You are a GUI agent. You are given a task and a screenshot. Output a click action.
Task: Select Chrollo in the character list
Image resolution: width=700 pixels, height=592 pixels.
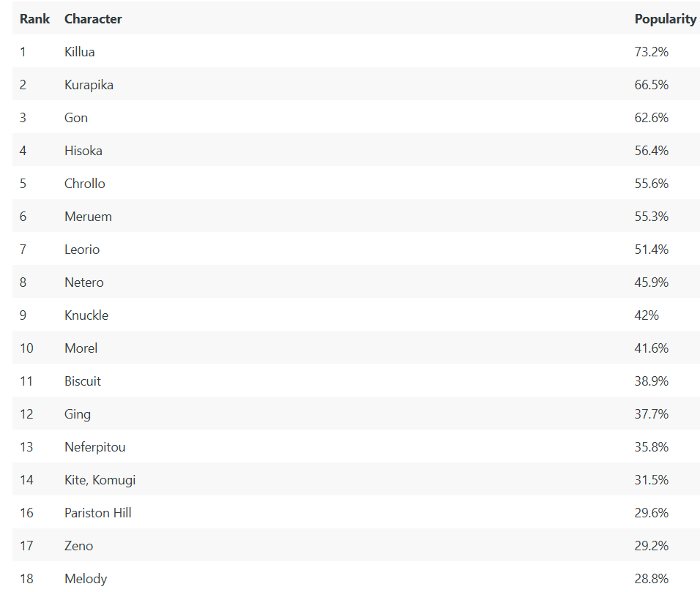[x=85, y=184]
